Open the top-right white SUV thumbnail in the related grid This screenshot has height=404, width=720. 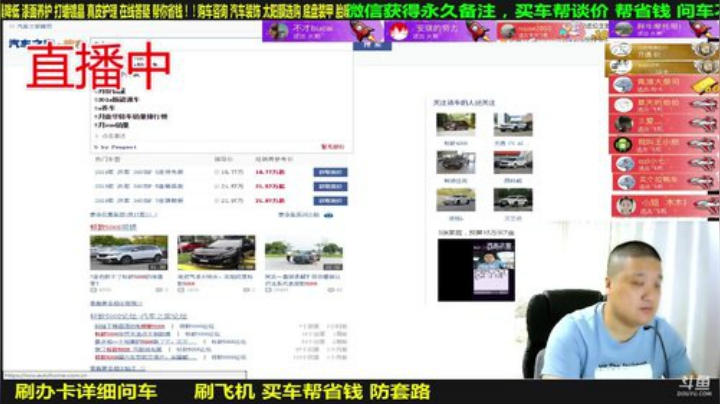513,124
